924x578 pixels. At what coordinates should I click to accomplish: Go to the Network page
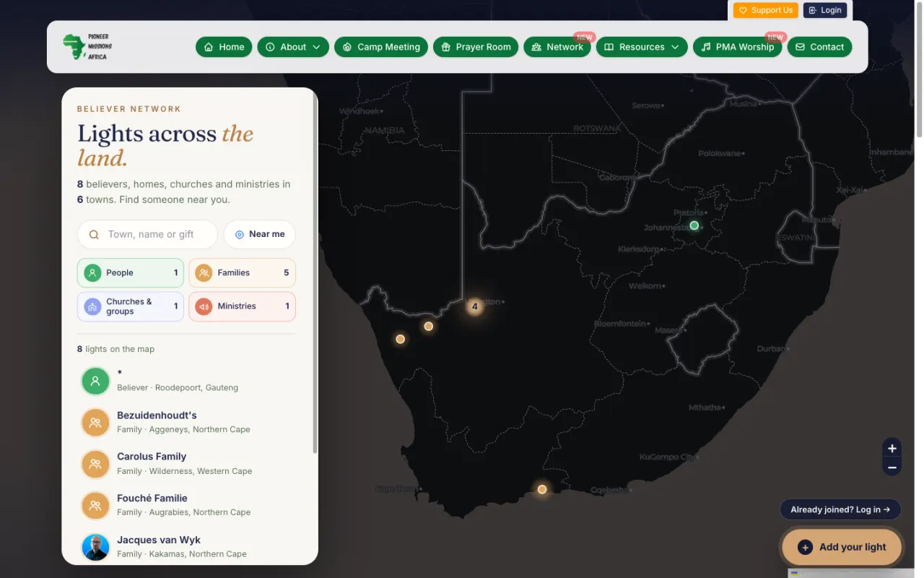pos(557,47)
